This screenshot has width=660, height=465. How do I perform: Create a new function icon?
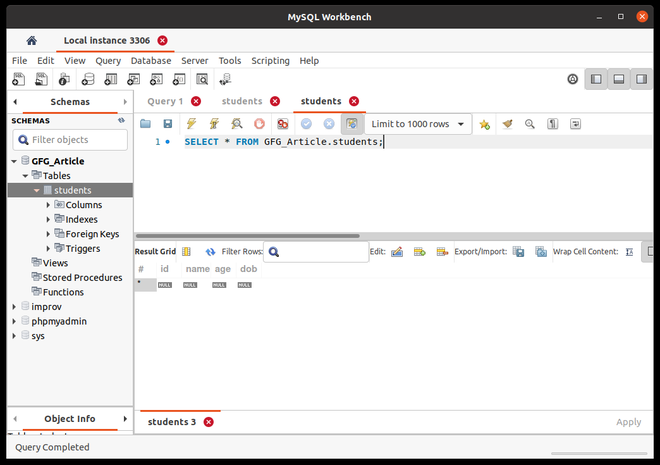179,79
